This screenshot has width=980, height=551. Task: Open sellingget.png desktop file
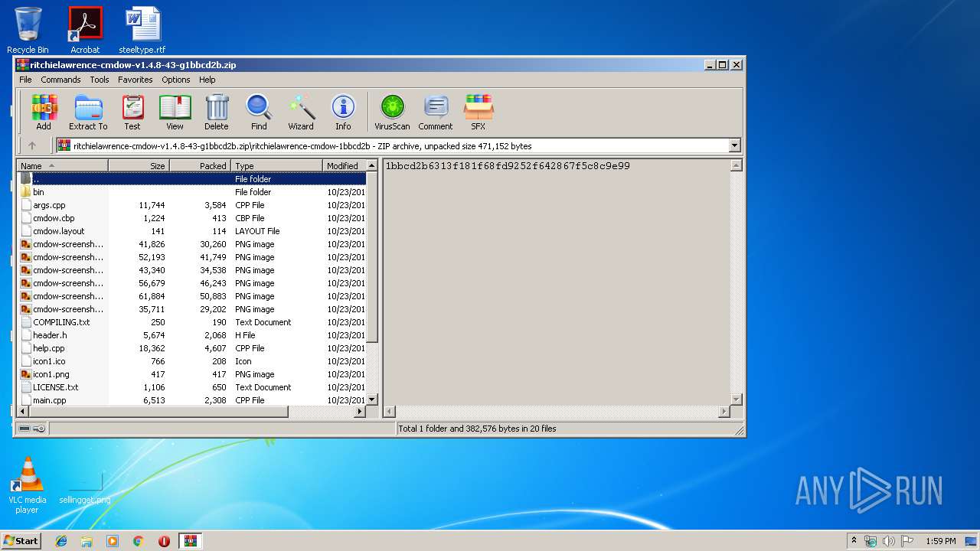(85, 487)
